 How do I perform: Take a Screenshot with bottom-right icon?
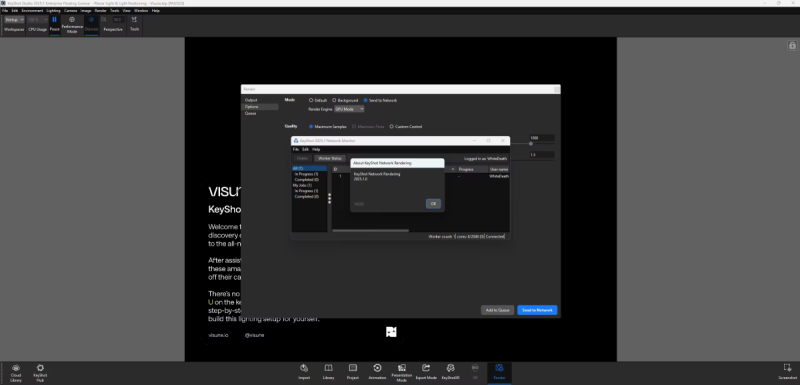[787, 368]
